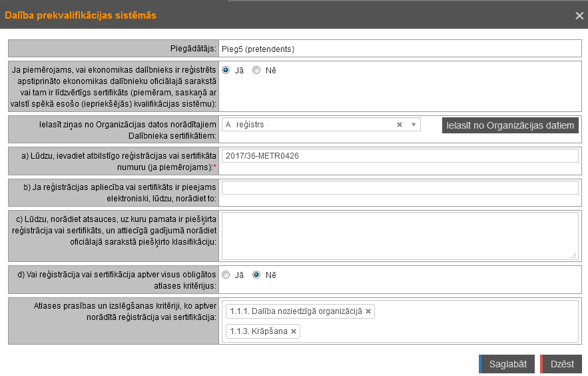This screenshot has height=376, width=588.
Task: Remove the Dalība noziedzīgā organizācijā tag
Action: 368,311
